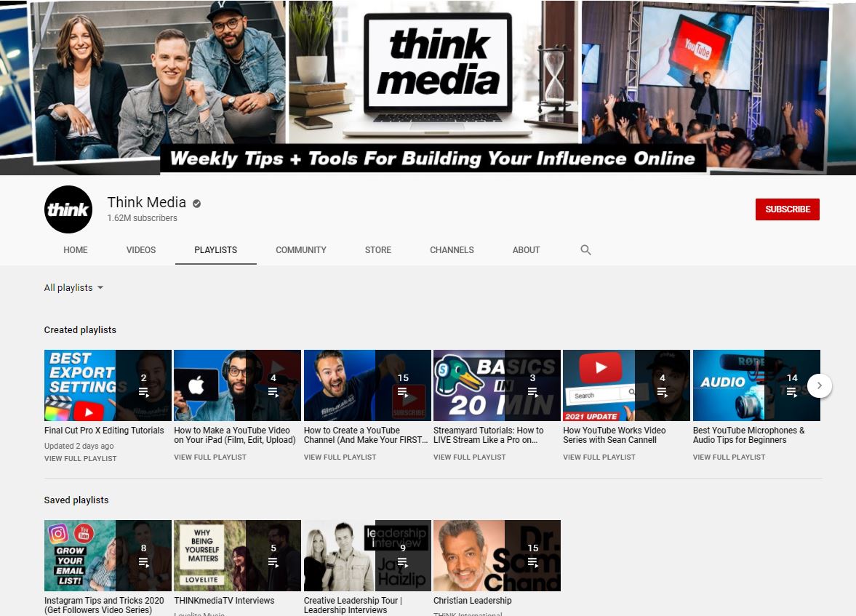Viewport: 856px width, 616px height.
Task: Open the THINKmediaTV Interviews playlist title
Action: [x=224, y=600]
